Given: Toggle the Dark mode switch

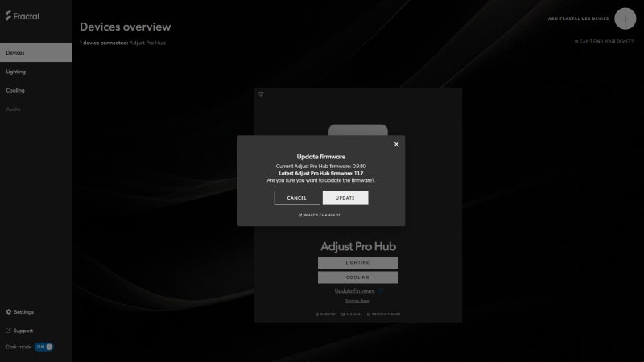Looking at the screenshot, I should (44, 347).
